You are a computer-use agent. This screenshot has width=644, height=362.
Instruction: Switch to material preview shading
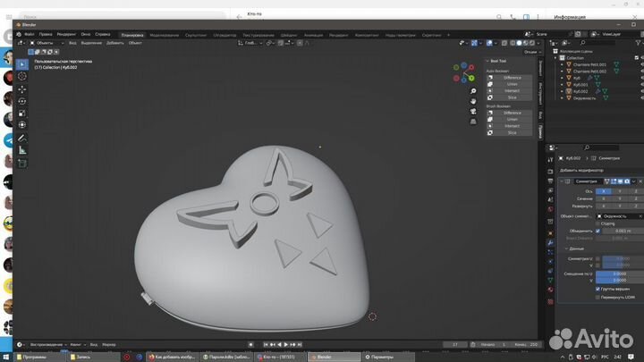point(526,43)
